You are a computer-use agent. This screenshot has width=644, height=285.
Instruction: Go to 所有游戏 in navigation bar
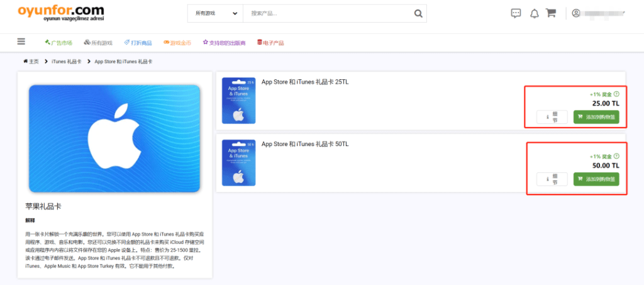pyautogui.click(x=98, y=43)
